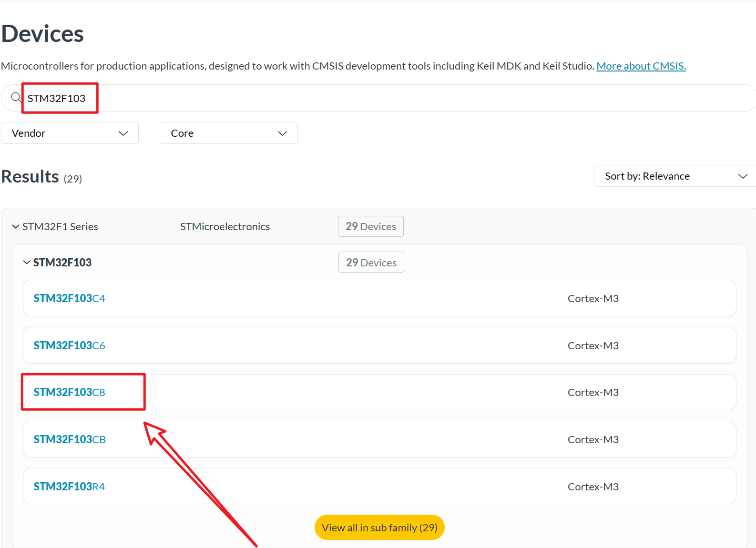Open the STM32F103C4 device link

coord(69,298)
